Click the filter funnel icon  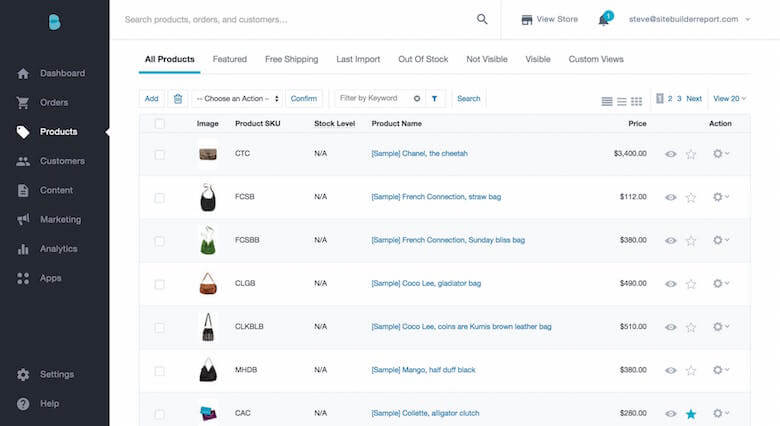click(x=434, y=99)
